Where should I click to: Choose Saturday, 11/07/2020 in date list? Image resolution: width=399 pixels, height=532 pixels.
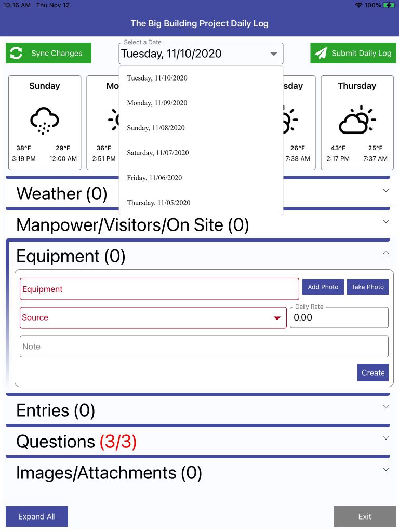click(201, 153)
